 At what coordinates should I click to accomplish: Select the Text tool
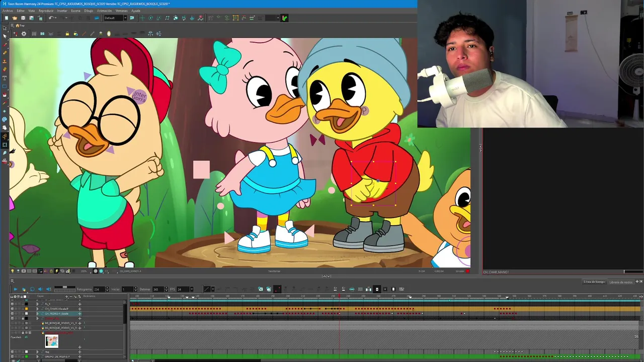point(5,78)
